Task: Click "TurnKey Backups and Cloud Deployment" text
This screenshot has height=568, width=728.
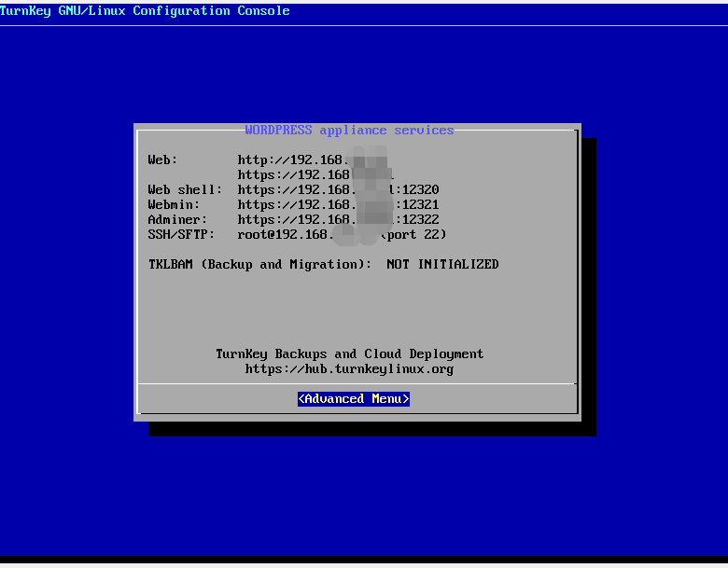Action: 349,354
